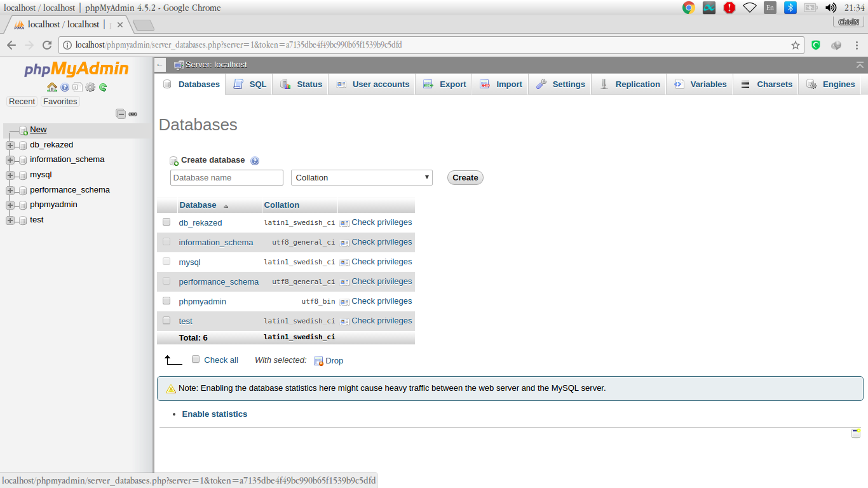Screen dimensions: 868x488
Task: Click the Bluetooth icon in system tray
Action: [x=790, y=8]
